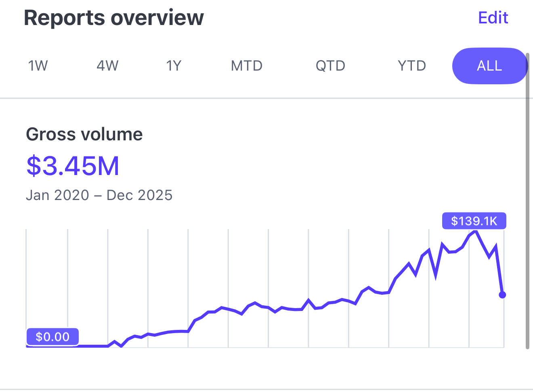Click the endpoint dot on the chart line
Screen dimensions: 533x392
tap(502, 295)
